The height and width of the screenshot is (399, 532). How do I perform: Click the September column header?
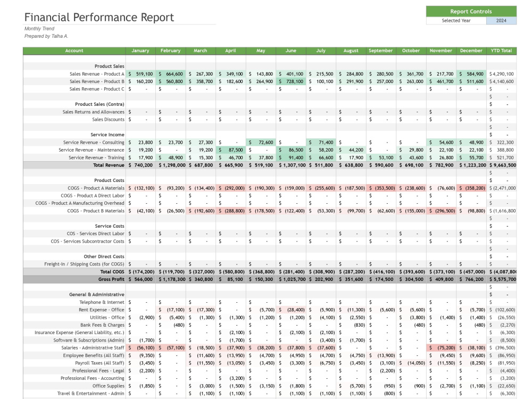(381, 51)
